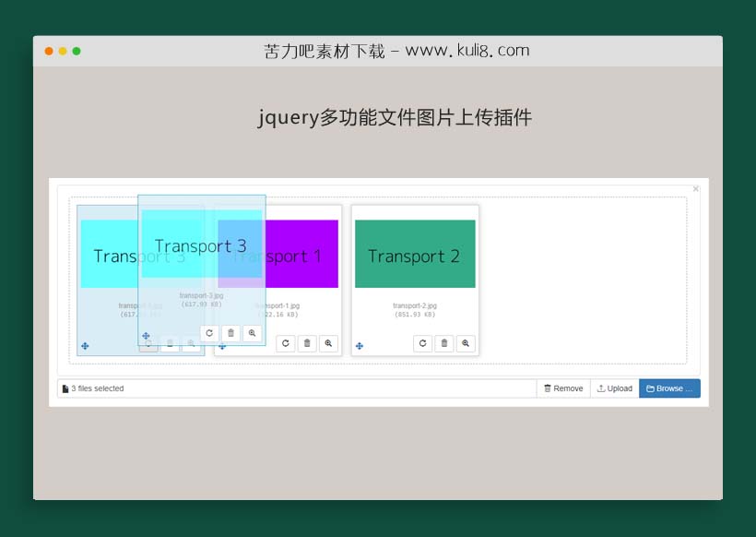Rotate the Transport 1 image
Image resolution: width=756 pixels, height=537 pixels.
[x=287, y=343]
